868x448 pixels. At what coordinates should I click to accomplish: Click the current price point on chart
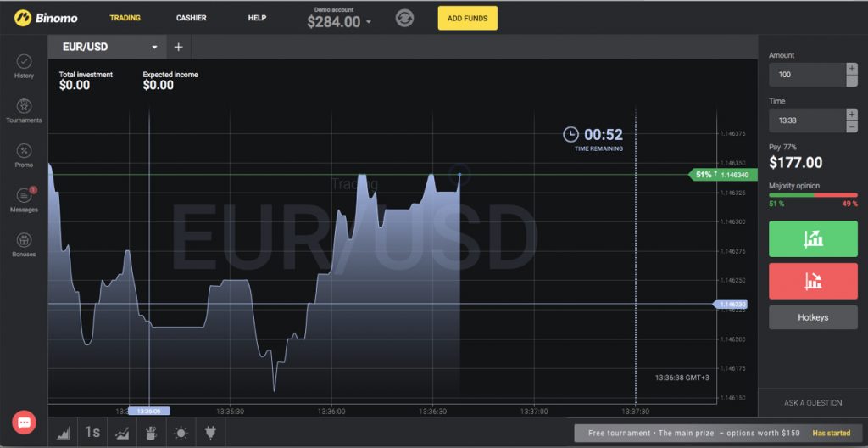pyautogui.click(x=459, y=175)
